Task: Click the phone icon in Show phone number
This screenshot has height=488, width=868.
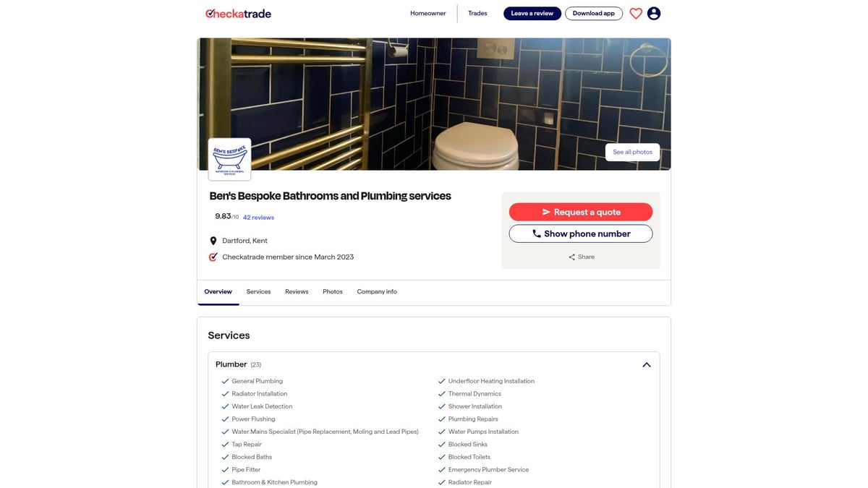Action: 537,234
